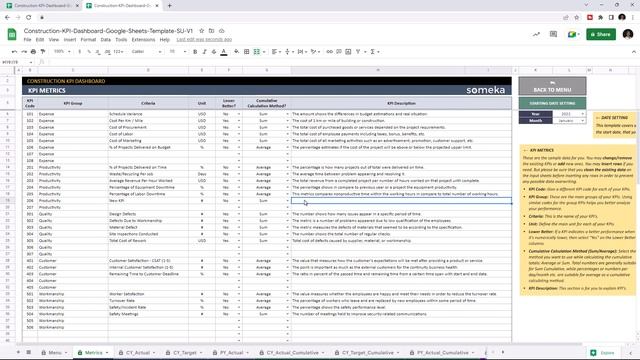Open the Sheets home icon
The width and height of the screenshot is (640, 360).
point(12,34)
